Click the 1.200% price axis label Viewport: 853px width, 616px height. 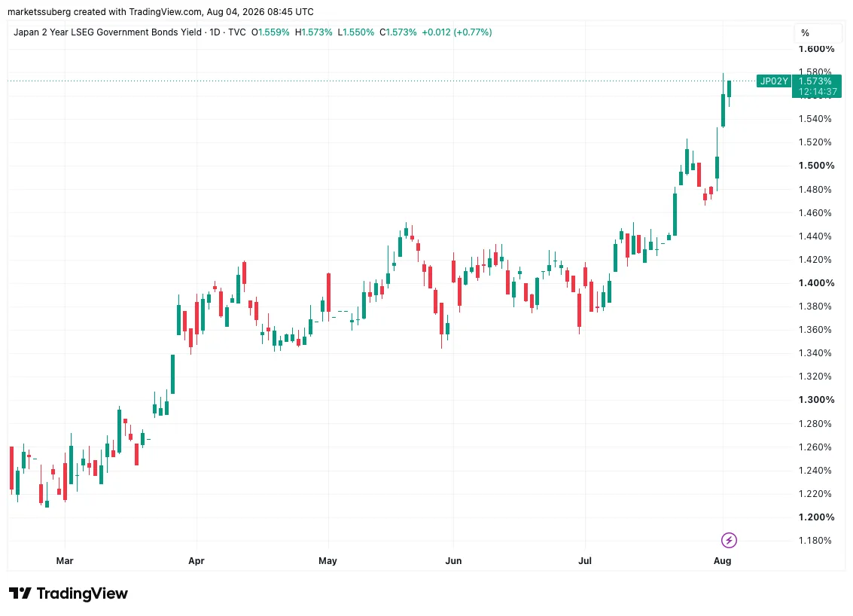817,517
